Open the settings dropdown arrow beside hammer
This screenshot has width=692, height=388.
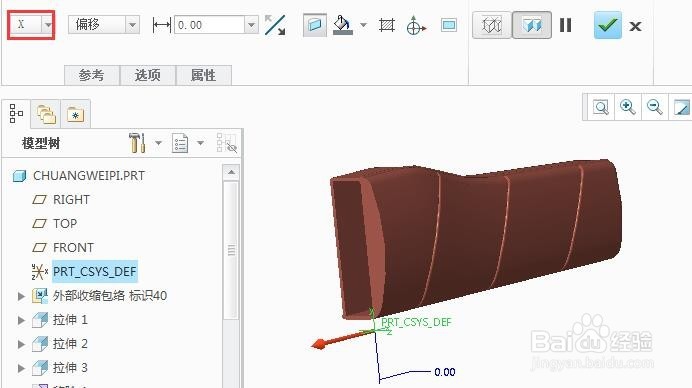(x=158, y=143)
